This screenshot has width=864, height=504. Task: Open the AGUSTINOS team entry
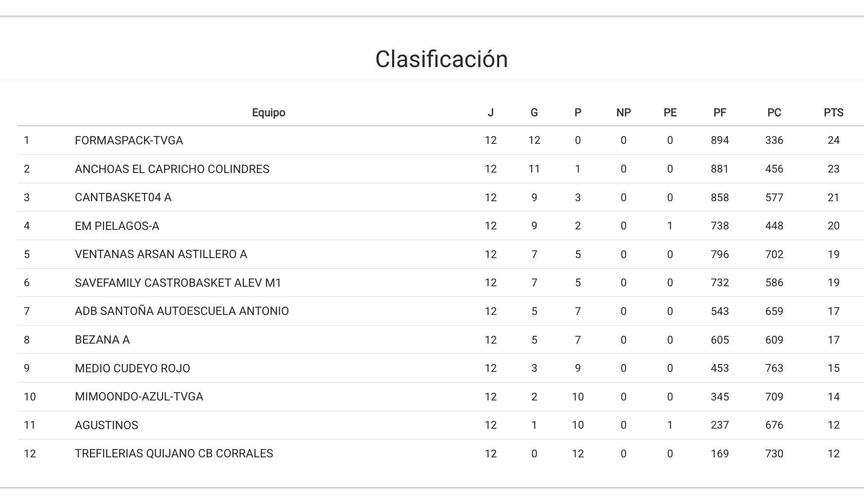(107, 425)
